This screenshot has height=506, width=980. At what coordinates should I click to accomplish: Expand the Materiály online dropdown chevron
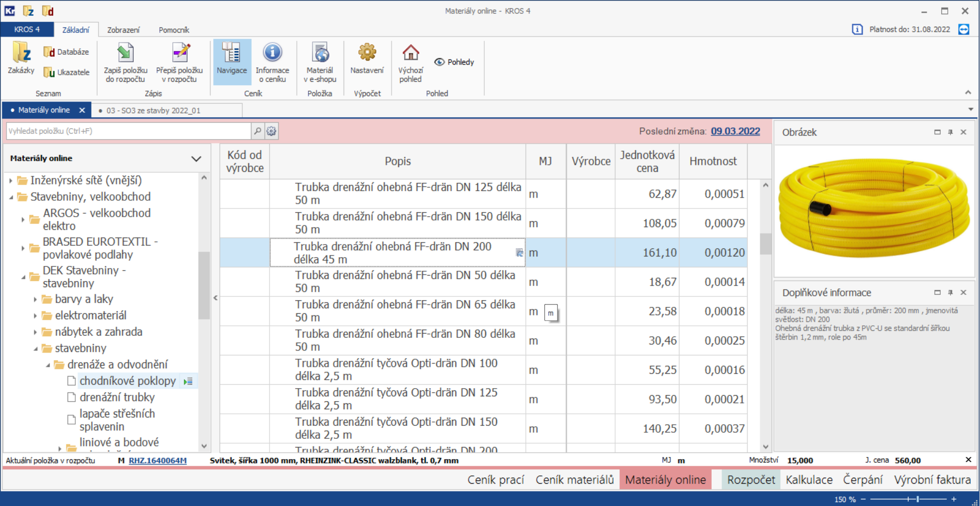pos(196,159)
